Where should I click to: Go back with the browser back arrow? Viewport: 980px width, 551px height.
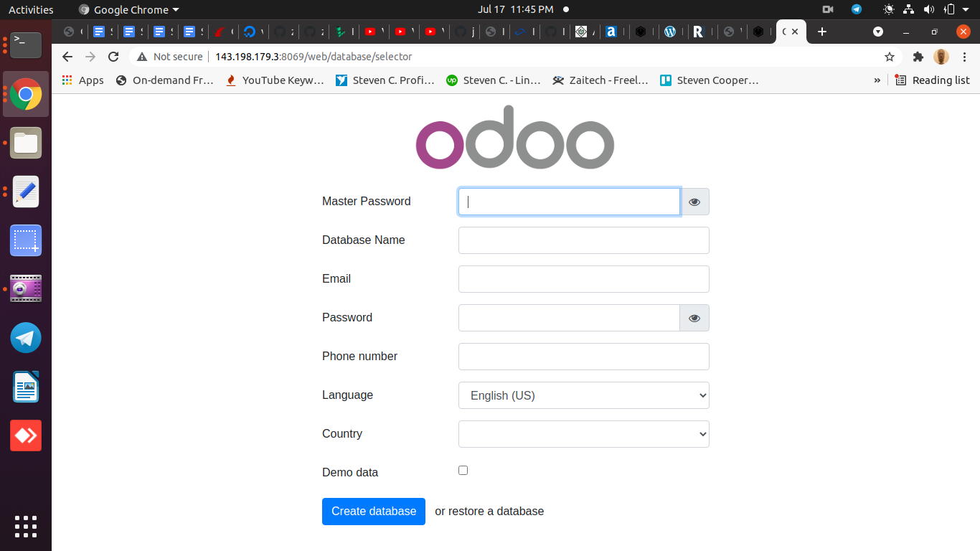point(67,57)
